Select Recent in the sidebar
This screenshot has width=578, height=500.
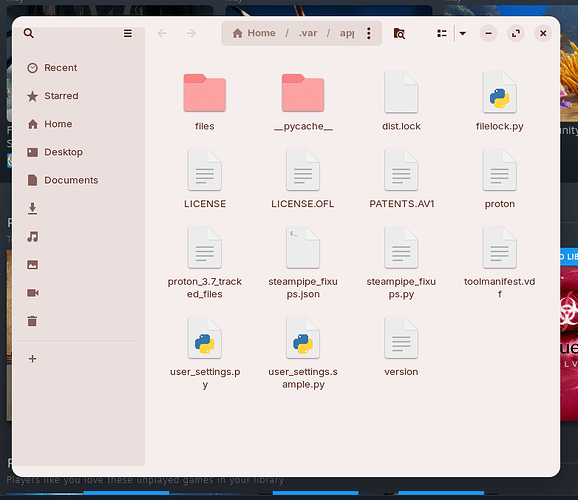click(79, 68)
